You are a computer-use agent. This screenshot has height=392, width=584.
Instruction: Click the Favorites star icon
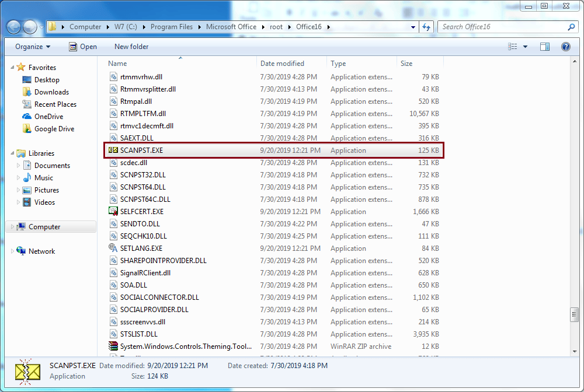[x=21, y=67]
